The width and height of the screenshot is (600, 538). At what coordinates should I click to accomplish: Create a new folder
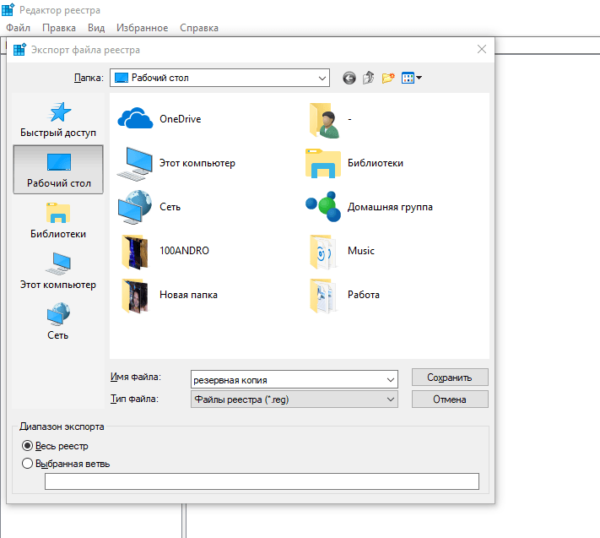[388, 78]
